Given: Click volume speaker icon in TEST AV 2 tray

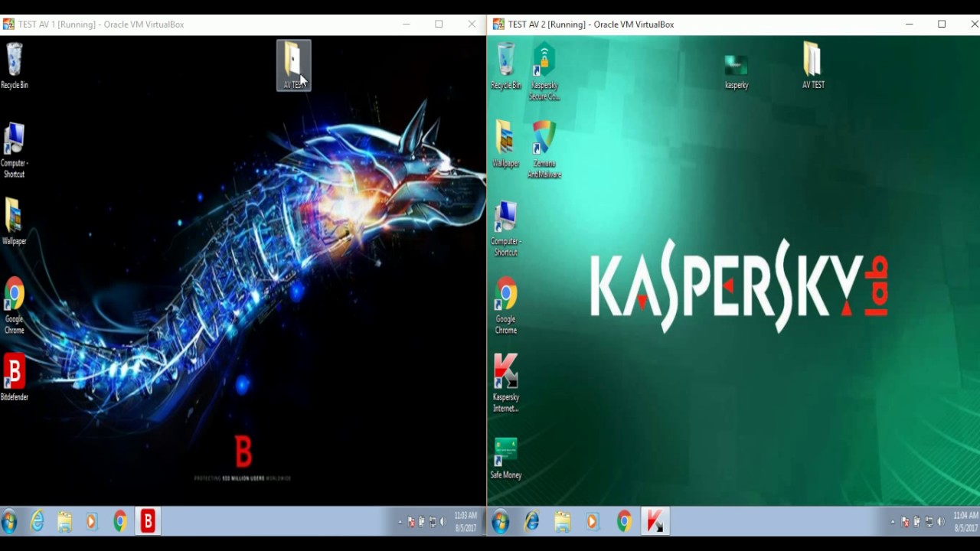Looking at the screenshot, I should click(940, 522).
